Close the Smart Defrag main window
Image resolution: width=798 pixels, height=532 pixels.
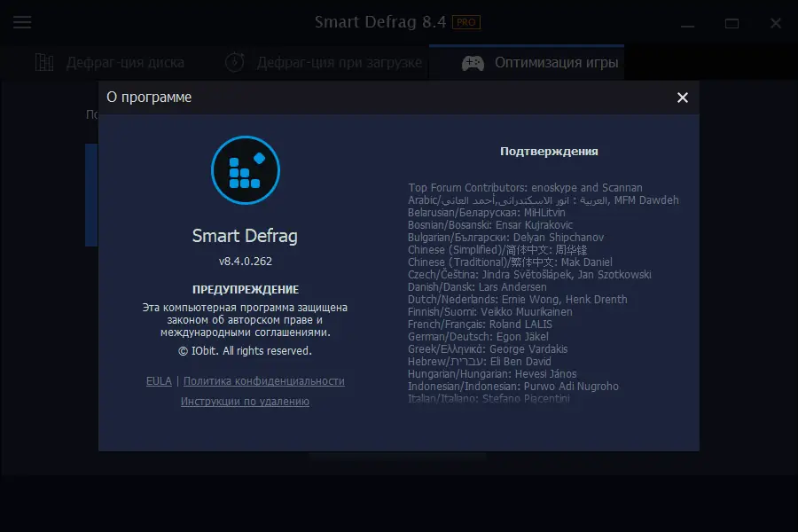click(776, 23)
